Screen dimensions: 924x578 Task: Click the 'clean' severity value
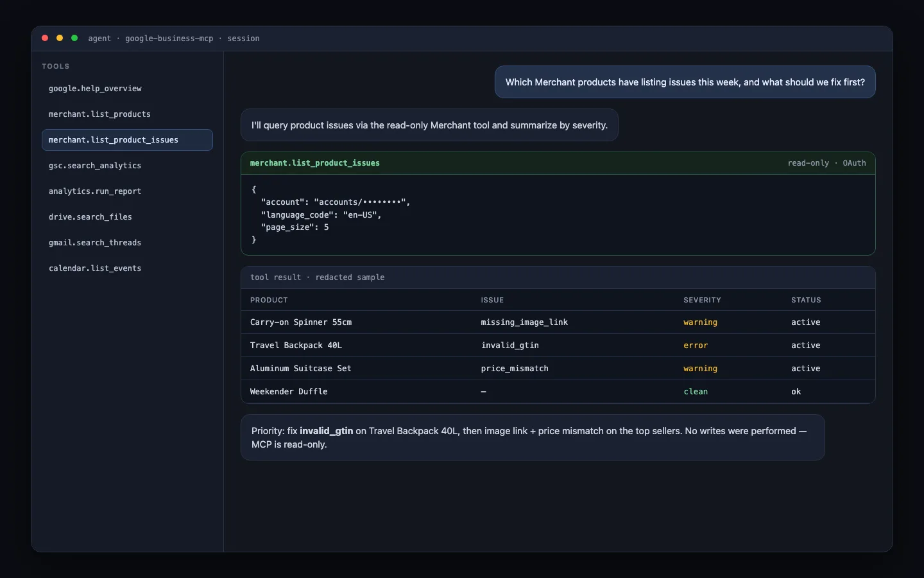tap(696, 392)
